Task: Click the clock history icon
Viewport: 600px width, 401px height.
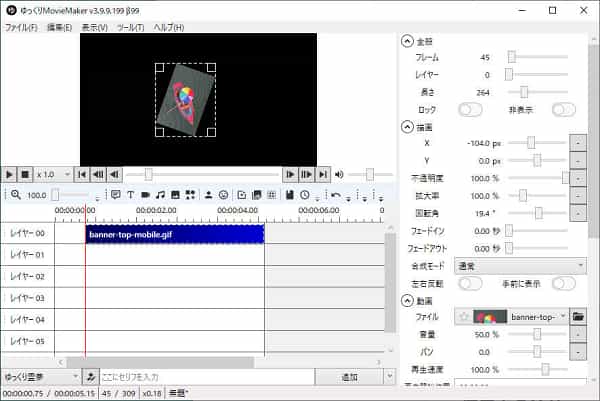Action: (x=305, y=195)
